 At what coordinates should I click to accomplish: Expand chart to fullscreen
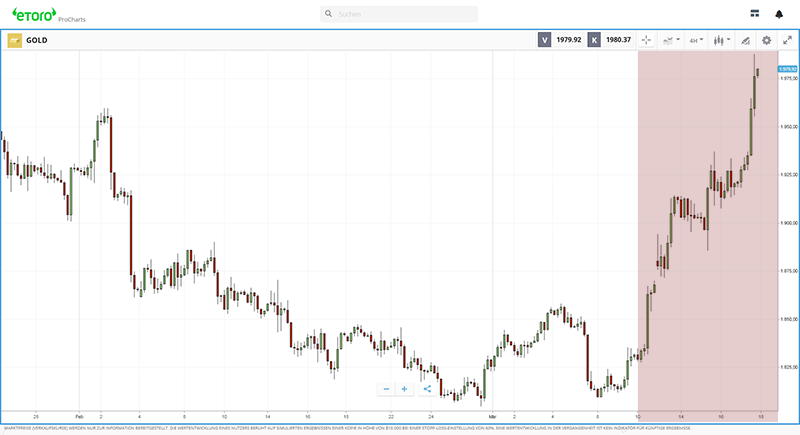[787, 40]
